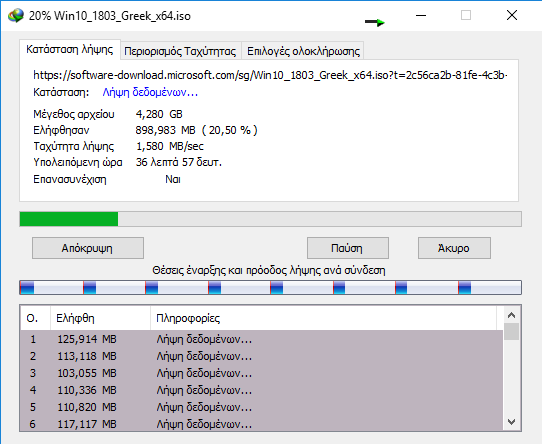This screenshot has height=444, width=542.
Task: Open the Επιλογές ολοκλήρωσης tab
Action: (303, 51)
